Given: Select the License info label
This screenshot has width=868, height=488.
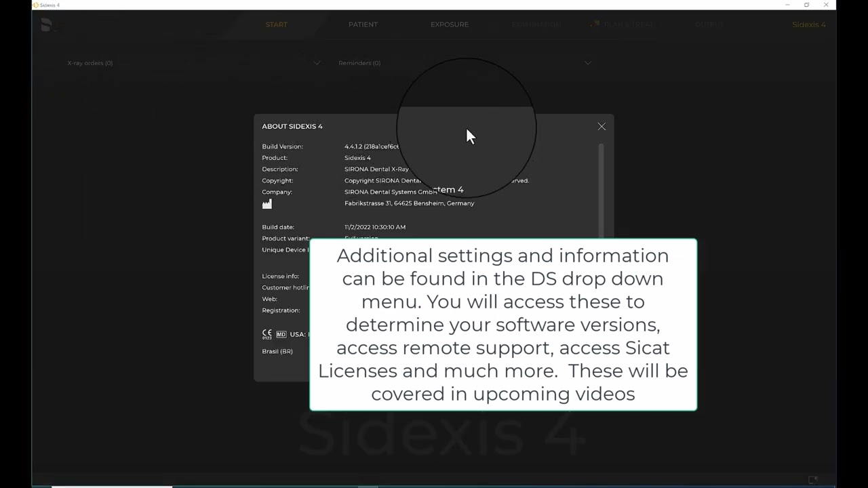Looking at the screenshot, I should (280, 277).
